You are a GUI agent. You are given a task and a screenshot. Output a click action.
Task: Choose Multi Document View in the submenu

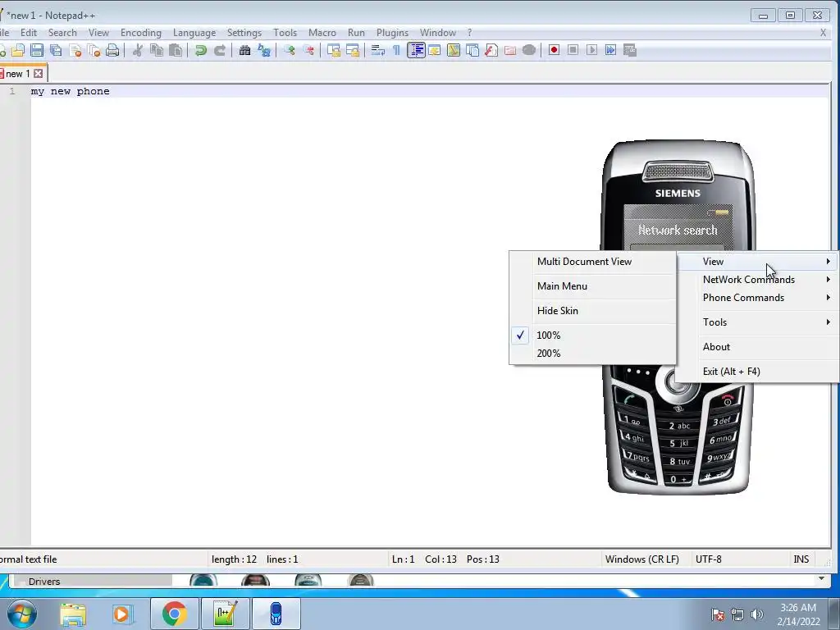pos(592,262)
